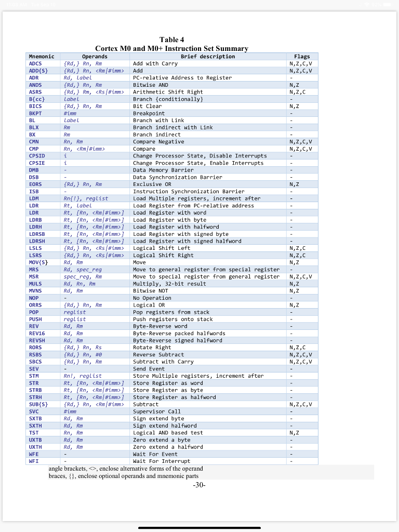The image size is (399, 532).
Task: Click the B{cc} mnemonic entry
Action: [x=37, y=99]
